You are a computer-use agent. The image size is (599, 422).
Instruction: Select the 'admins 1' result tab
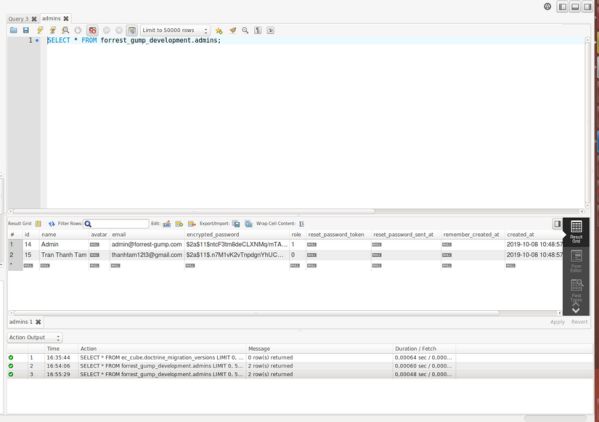(x=21, y=322)
